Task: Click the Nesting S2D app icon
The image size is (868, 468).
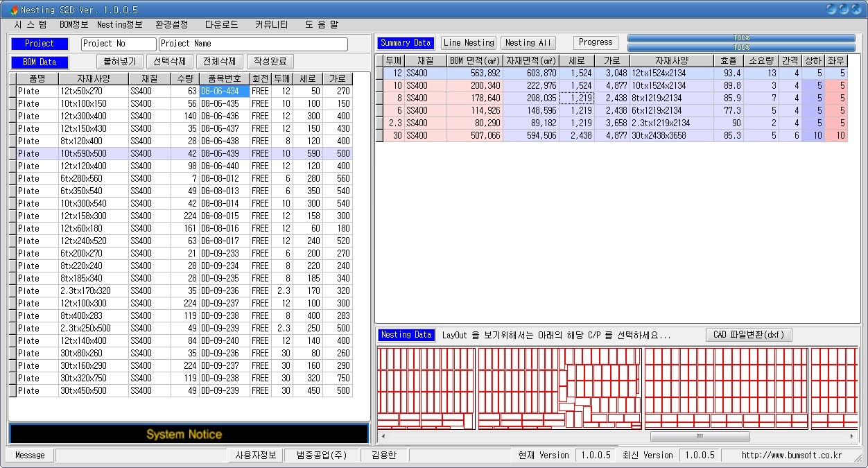Action: pyautogui.click(x=14, y=10)
